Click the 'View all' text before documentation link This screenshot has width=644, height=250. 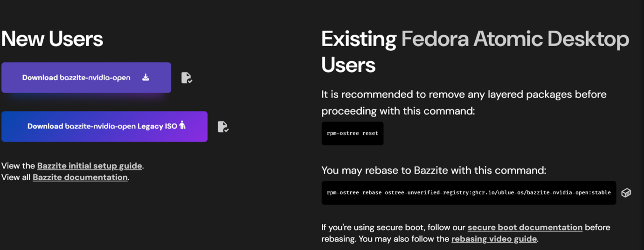coord(16,177)
